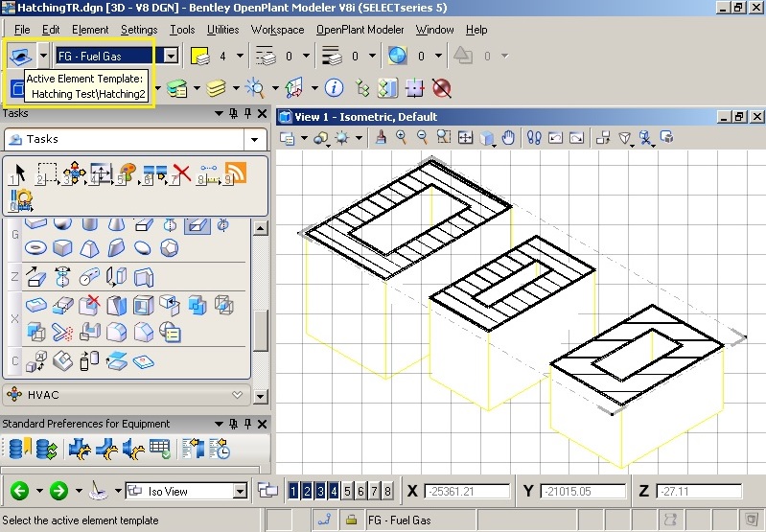Select the Element Selection arrow tool
This screenshot has width=766, height=532.
point(18,173)
